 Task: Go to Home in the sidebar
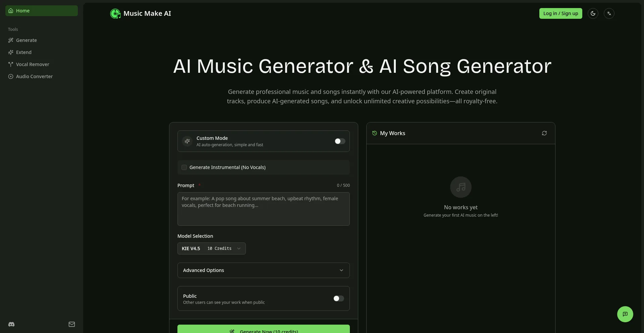22,10
